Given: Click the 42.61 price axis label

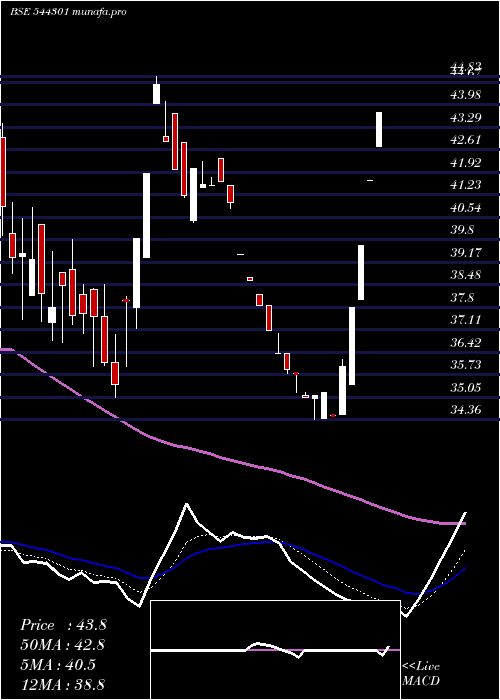Looking at the screenshot, I should 466,140.
